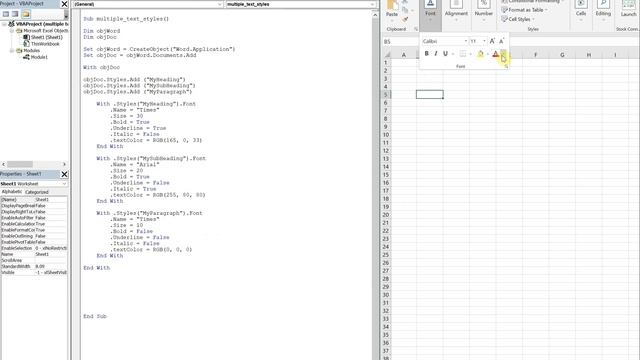Open the Font dialog launcher
Viewport: 640px width, 360px height.
coord(506,66)
